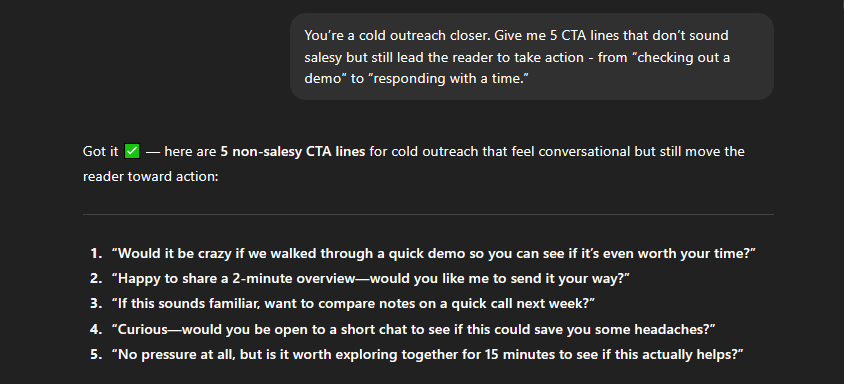The image size is (844, 384).
Task: Click the green checkmark emoji
Action: (132, 152)
